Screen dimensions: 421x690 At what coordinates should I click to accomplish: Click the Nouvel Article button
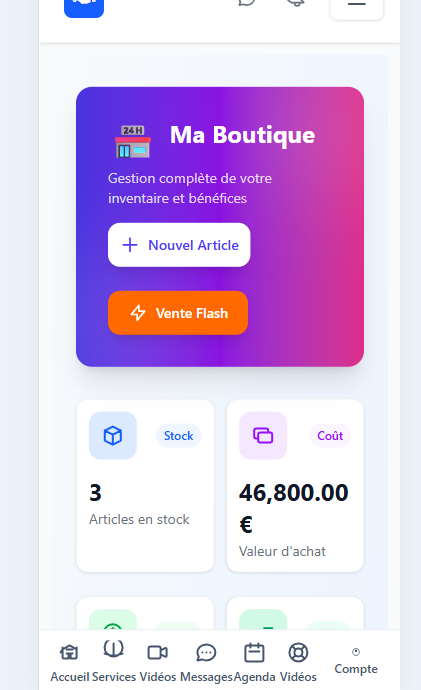pyautogui.click(x=179, y=245)
